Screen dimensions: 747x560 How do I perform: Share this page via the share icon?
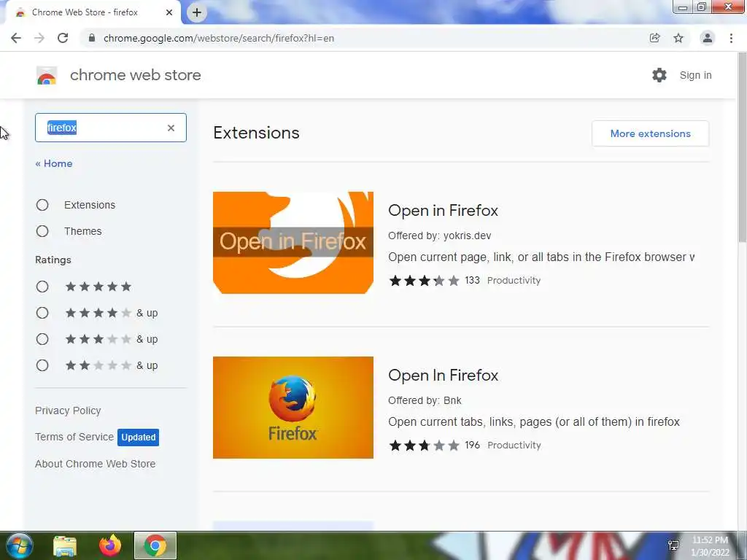tap(654, 38)
